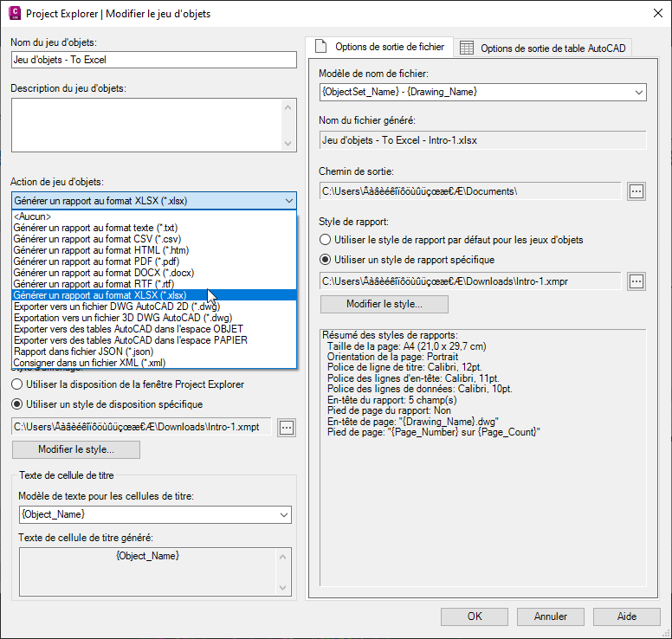Choose CSV (*.csv) report format

(x=154, y=239)
